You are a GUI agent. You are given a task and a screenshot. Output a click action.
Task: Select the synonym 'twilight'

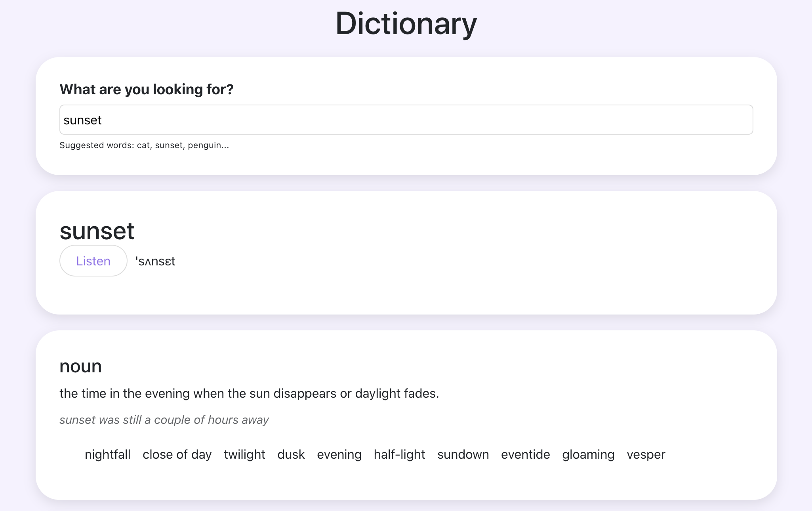pos(244,454)
